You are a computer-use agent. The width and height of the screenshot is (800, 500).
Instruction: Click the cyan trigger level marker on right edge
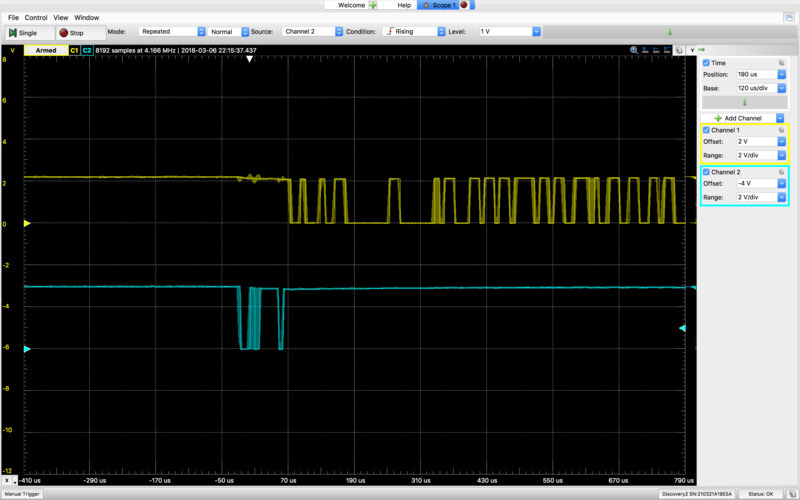point(682,328)
